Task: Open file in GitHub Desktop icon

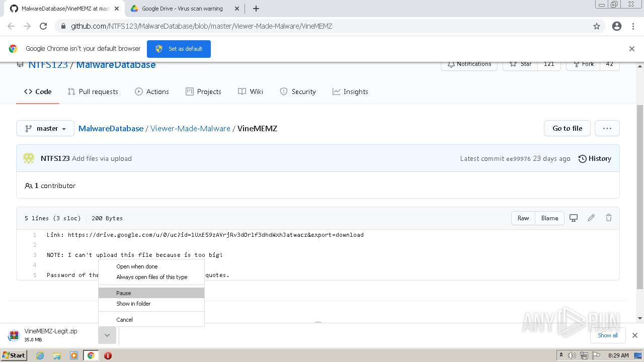Action: tap(574, 218)
